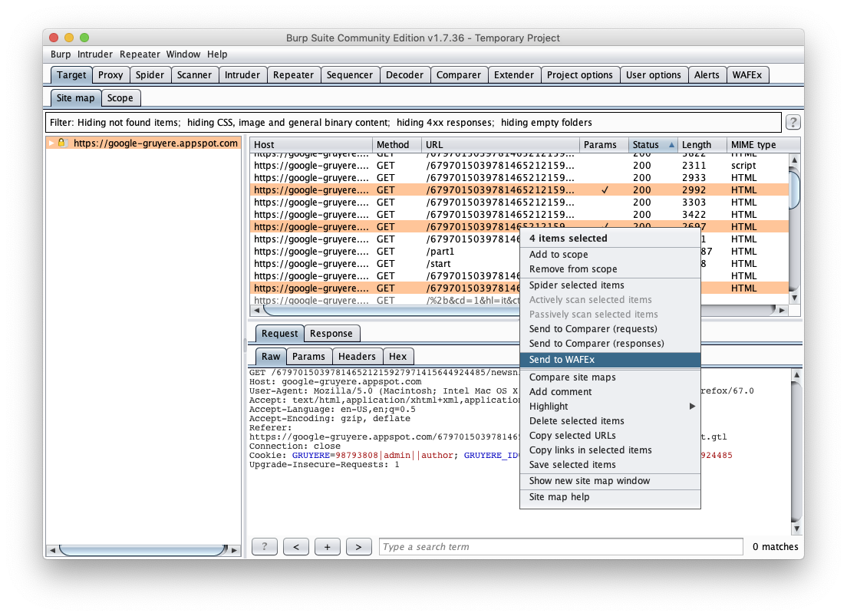Click left arrow of table horizontal scrollbar
This screenshot has height=616, width=847.
pyautogui.click(x=256, y=310)
